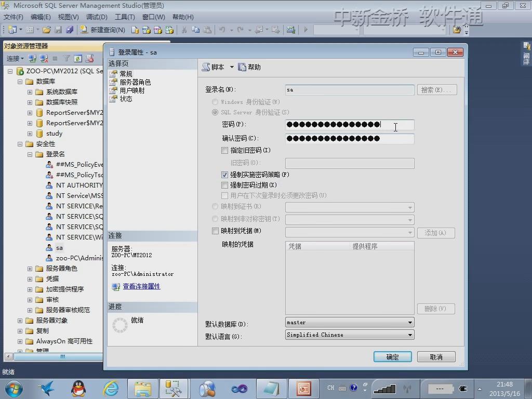
Task: Launch Internet Explorer from the taskbar
Action: click(x=111, y=389)
